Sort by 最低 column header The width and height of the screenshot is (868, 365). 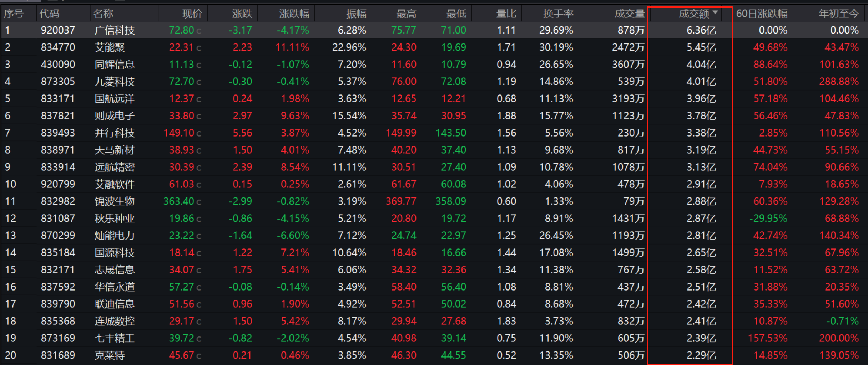[456, 14]
